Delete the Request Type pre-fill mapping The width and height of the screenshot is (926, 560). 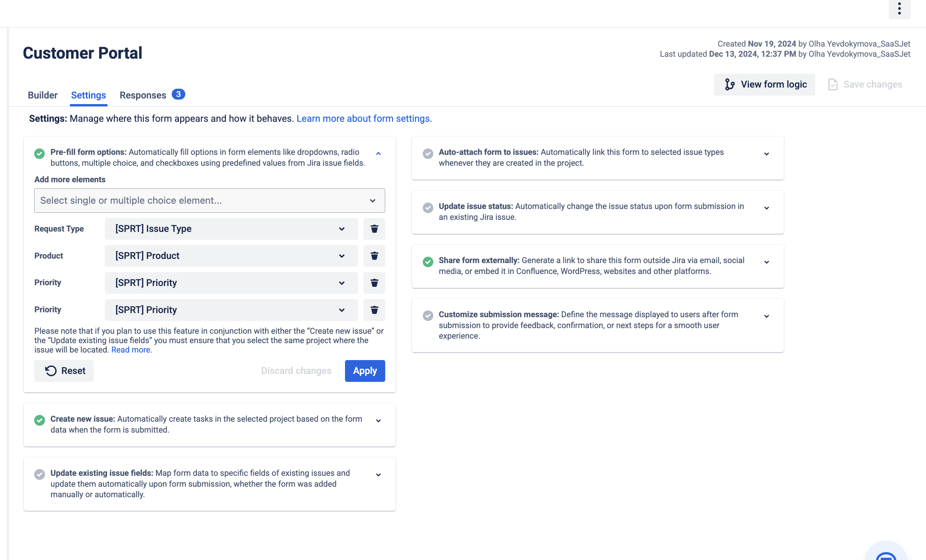[374, 229]
